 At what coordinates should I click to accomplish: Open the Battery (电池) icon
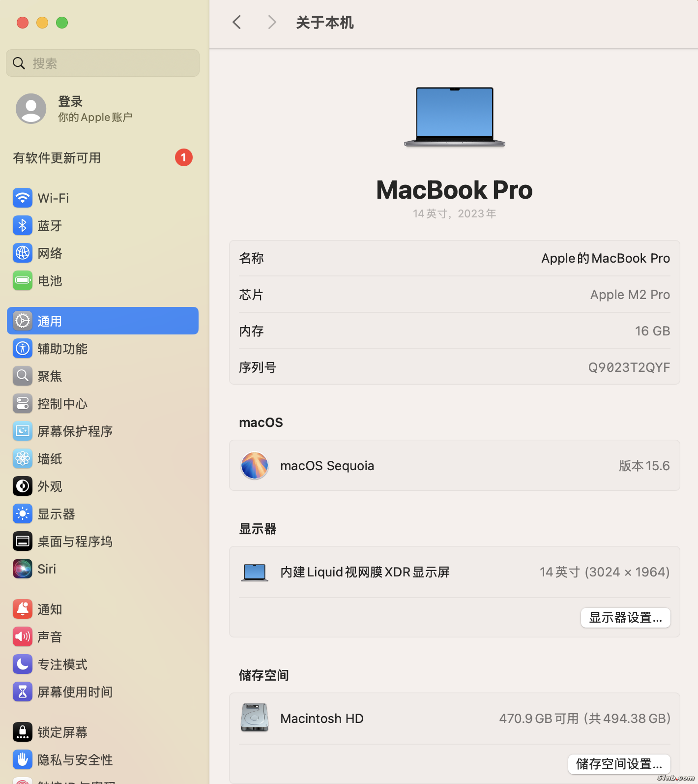point(23,280)
